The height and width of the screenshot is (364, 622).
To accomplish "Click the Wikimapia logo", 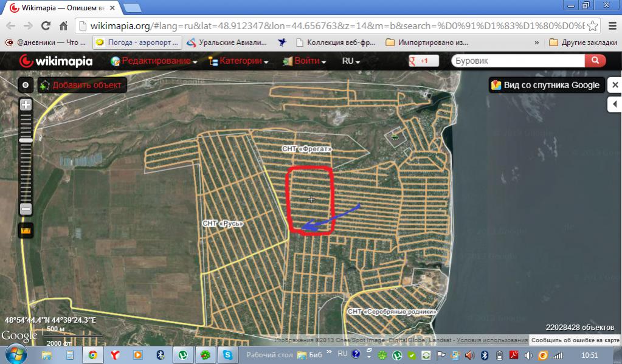I will 56,61.
